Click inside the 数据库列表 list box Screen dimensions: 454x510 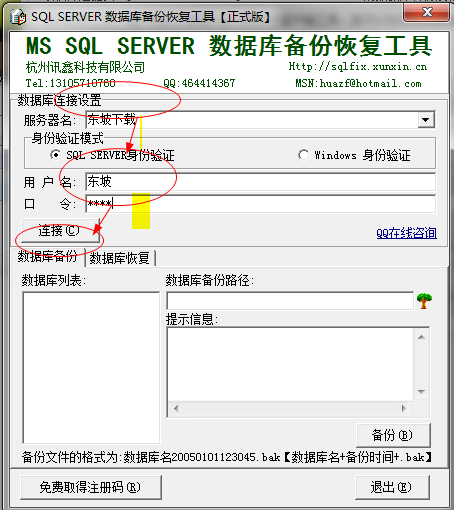pyautogui.click(x=91, y=368)
